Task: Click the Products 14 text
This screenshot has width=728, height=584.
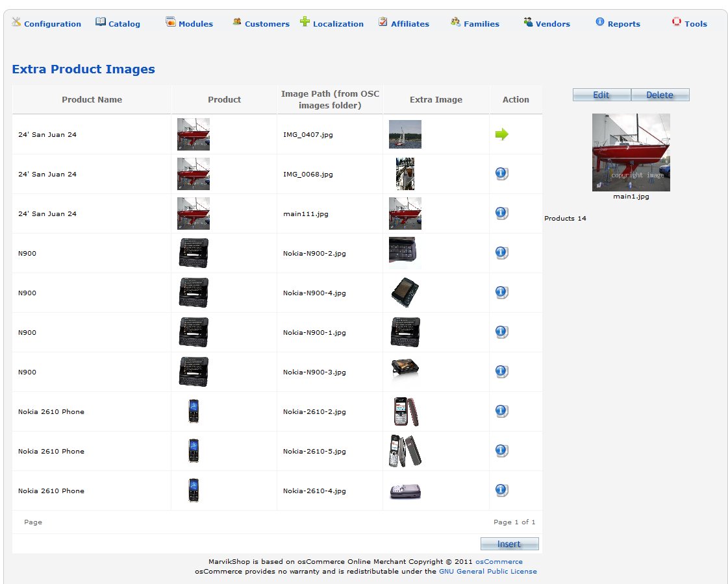Action: tap(565, 218)
